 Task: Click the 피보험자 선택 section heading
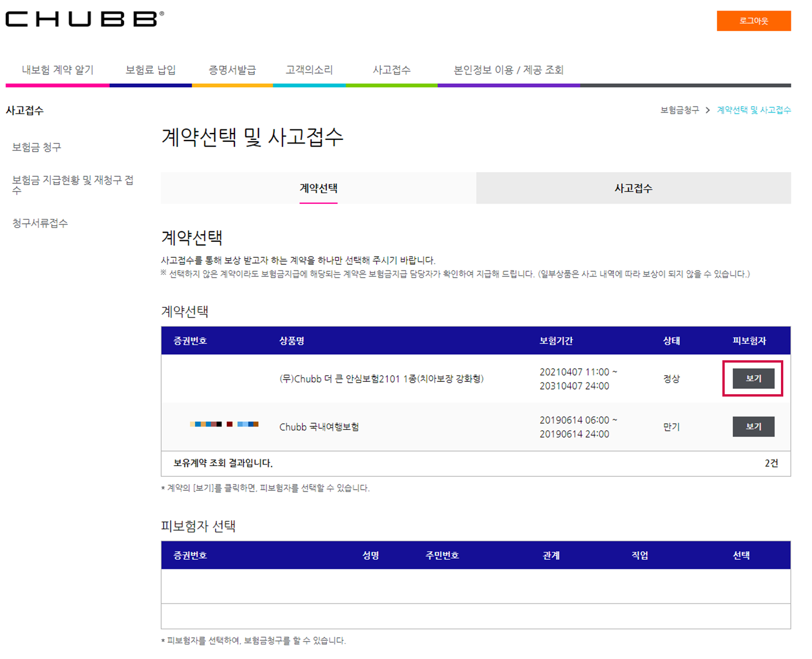pyautogui.click(x=198, y=526)
